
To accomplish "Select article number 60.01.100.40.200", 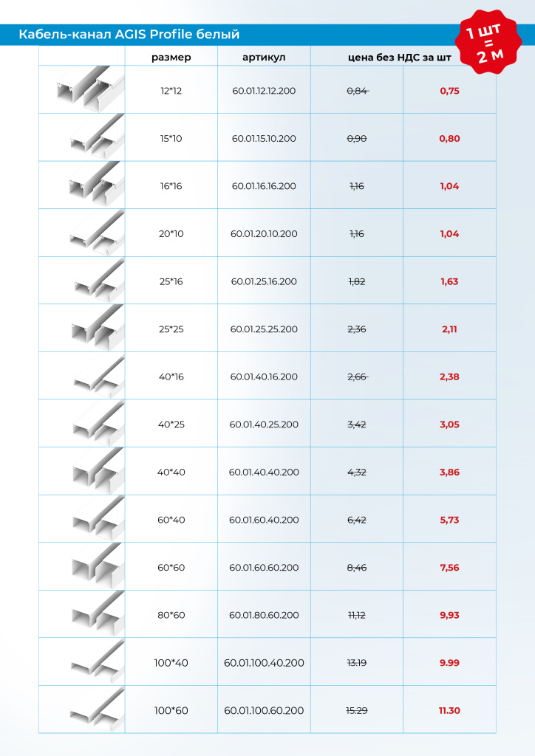I will (x=264, y=663).
